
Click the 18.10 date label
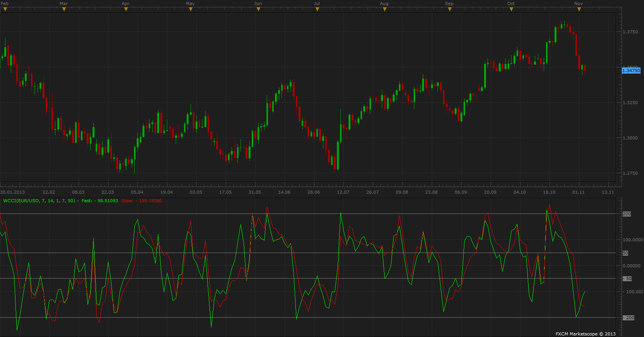[x=549, y=192]
